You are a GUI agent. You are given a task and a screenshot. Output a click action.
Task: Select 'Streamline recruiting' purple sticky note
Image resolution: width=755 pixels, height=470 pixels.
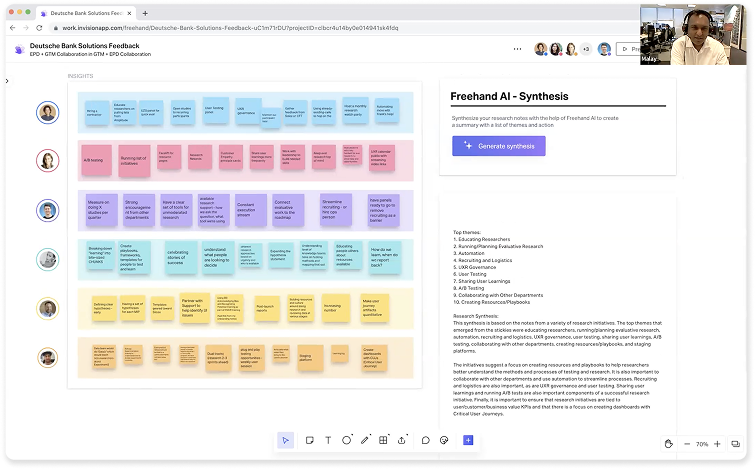[x=336, y=209]
